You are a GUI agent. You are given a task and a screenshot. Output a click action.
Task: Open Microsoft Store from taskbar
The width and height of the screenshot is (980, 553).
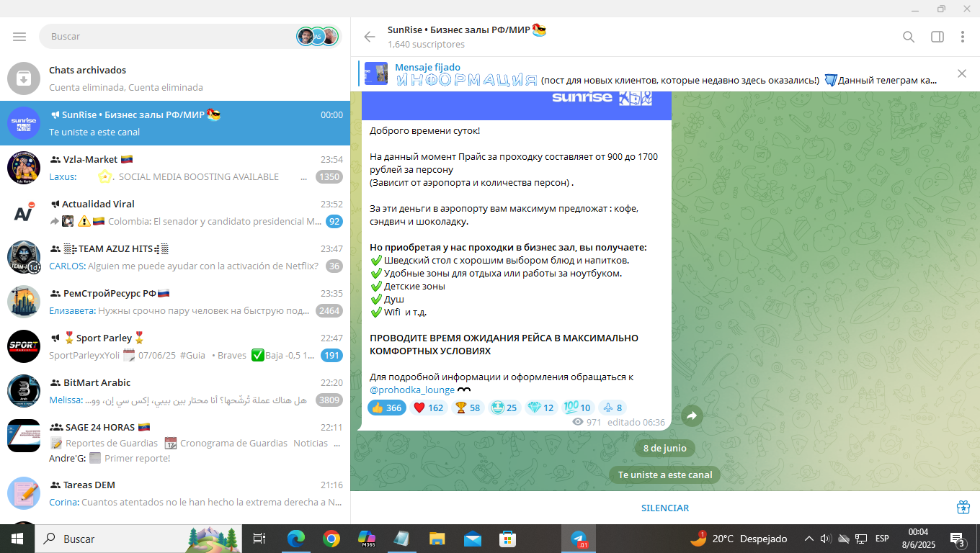click(x=508, y=539)
